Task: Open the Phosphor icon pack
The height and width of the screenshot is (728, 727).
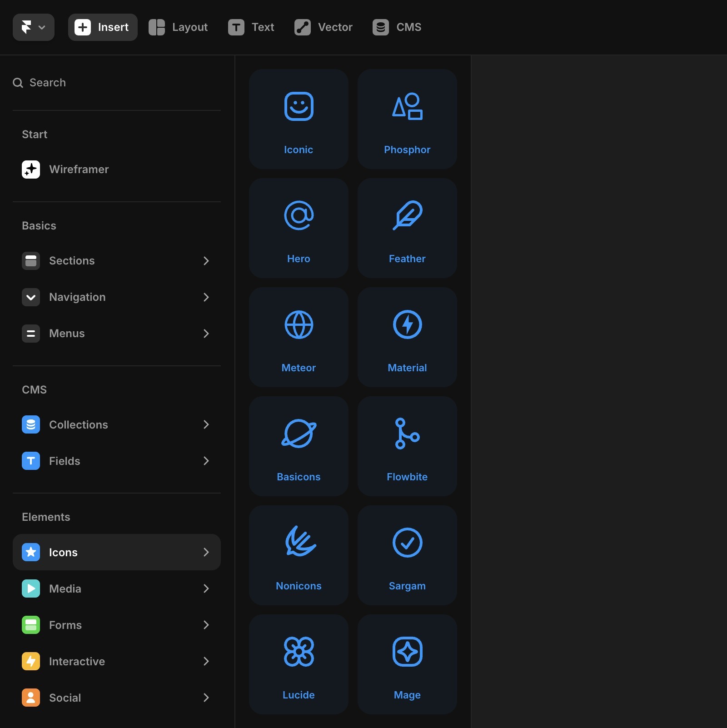Action: (x=407, y=119)
